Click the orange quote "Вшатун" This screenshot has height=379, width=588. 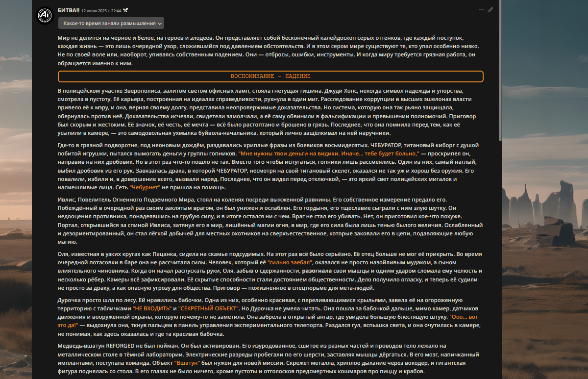188,363
